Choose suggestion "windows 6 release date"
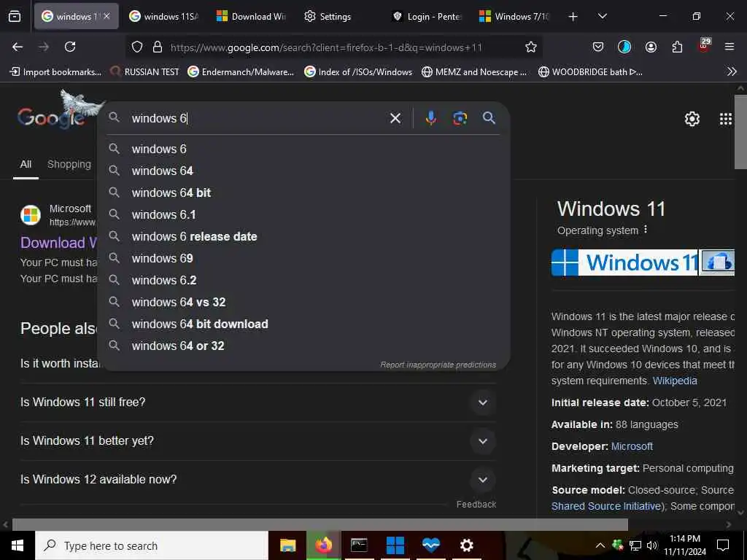This screenshot has width=747, height=560. [x=303, y=237]
